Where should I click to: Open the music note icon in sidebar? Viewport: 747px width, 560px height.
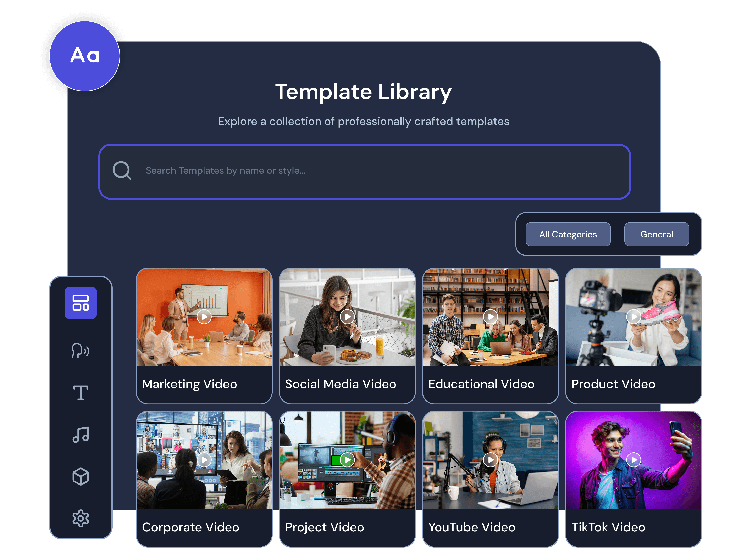pyautogui.click(x=81, y=435)
